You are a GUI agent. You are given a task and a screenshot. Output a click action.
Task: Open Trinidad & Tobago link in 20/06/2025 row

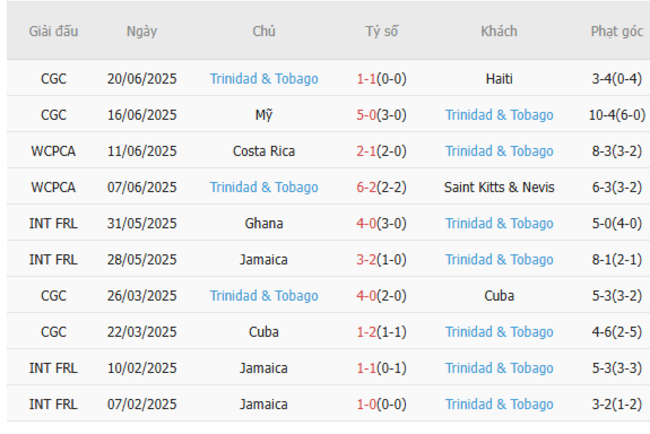pos(264,79)
